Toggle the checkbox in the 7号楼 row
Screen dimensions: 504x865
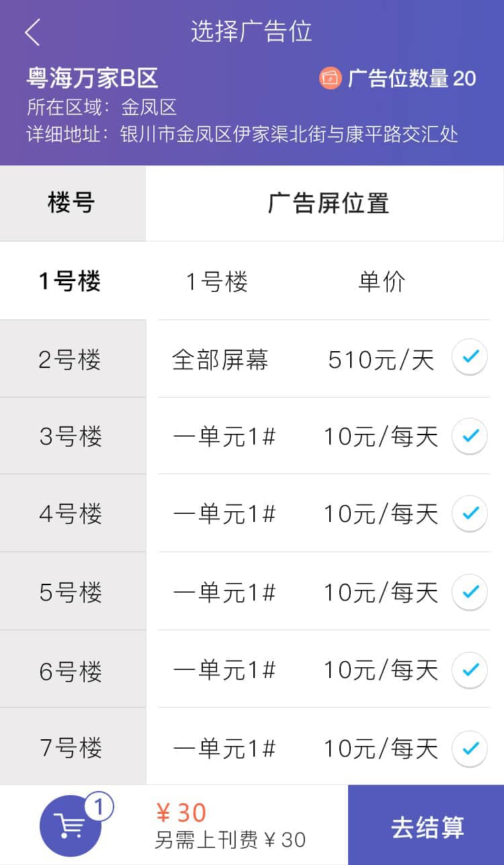(x=469, y=748)
